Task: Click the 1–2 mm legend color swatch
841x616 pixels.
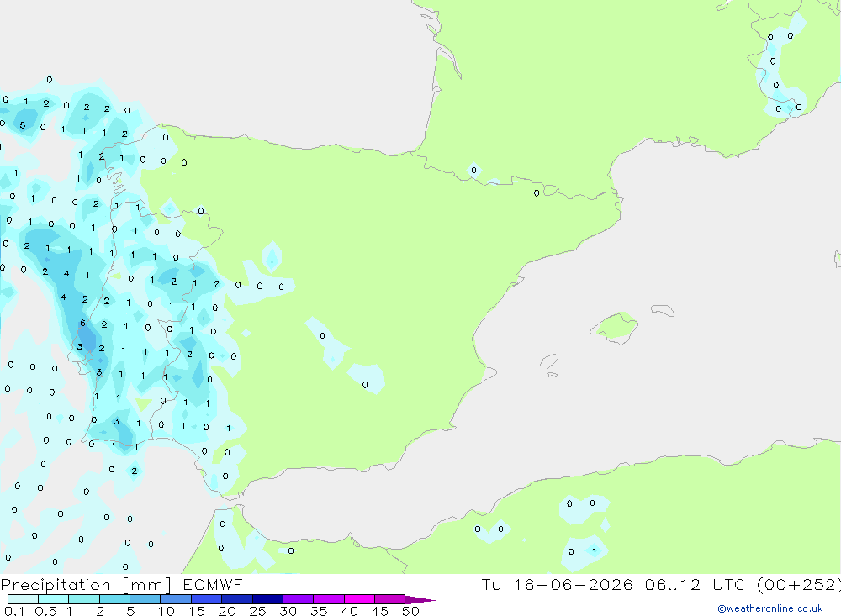Action: point(84,599)
